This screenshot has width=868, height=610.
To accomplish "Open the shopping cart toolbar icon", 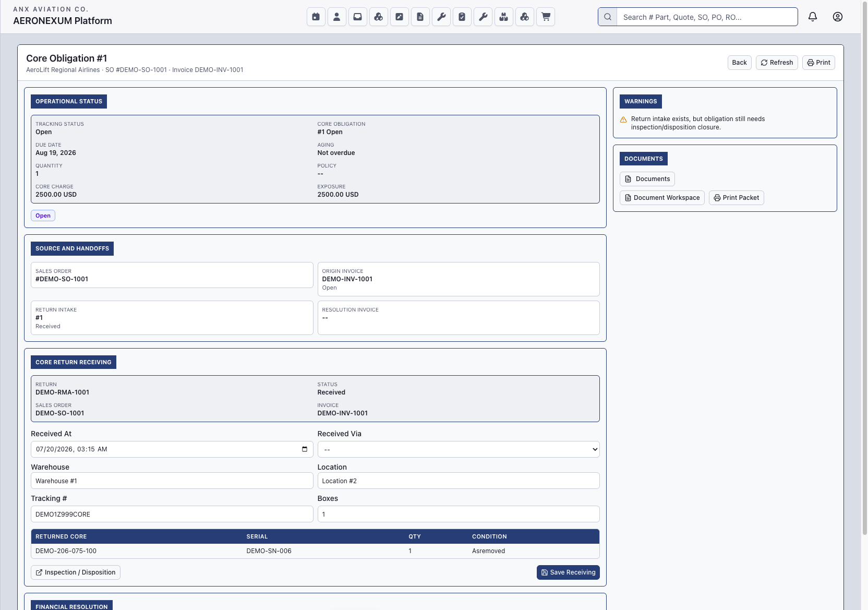I will (546, 17).
